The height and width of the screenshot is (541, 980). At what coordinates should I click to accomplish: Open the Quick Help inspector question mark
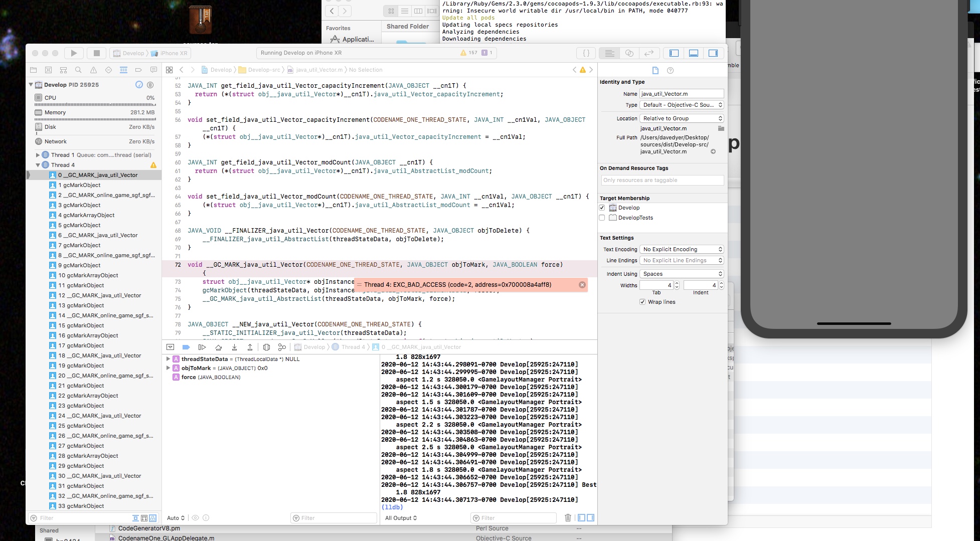point(670,70)
